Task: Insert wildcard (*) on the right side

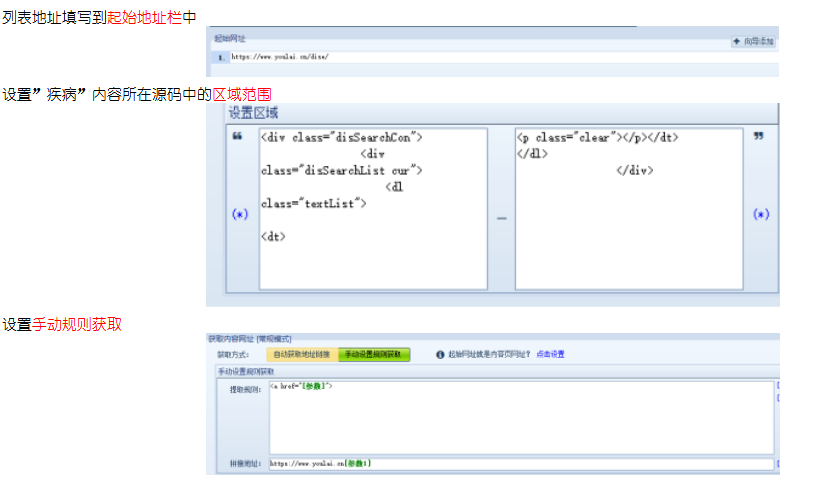Action: 761,214
